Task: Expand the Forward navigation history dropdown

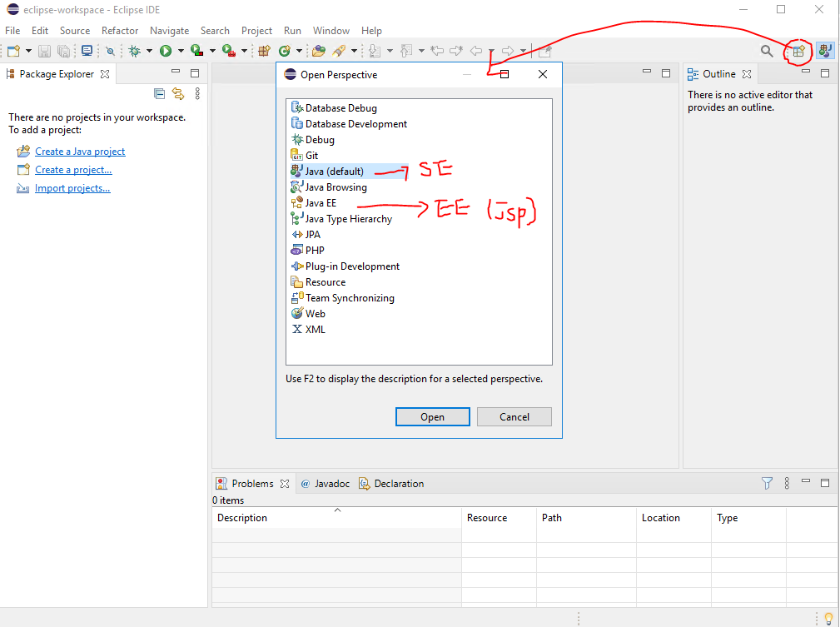Action: [523, 51]
